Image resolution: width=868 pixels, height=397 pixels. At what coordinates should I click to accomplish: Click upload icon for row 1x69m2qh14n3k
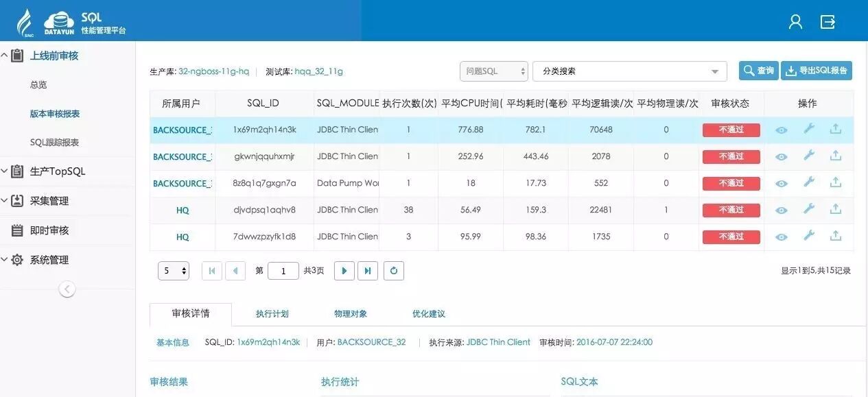click(x=836, y=128)
